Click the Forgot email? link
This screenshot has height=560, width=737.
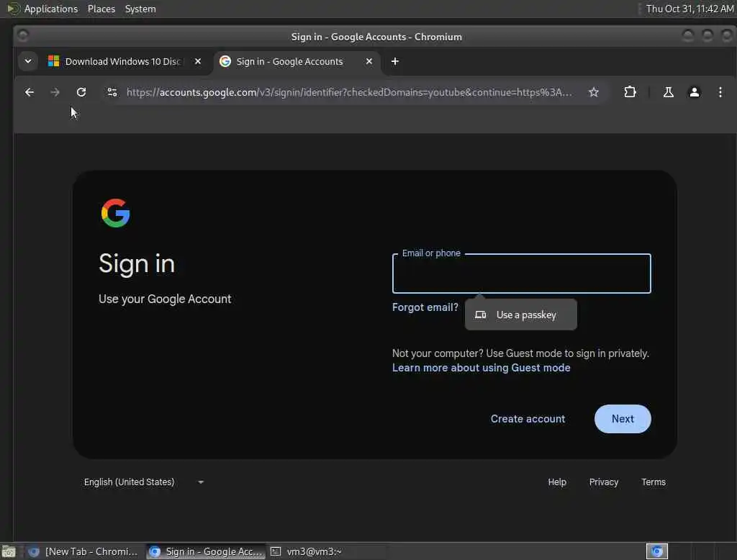tap(425, 307)
